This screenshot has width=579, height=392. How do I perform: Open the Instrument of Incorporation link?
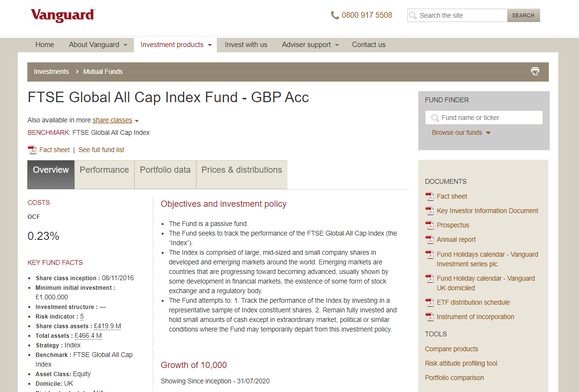[x=475, y=317]
